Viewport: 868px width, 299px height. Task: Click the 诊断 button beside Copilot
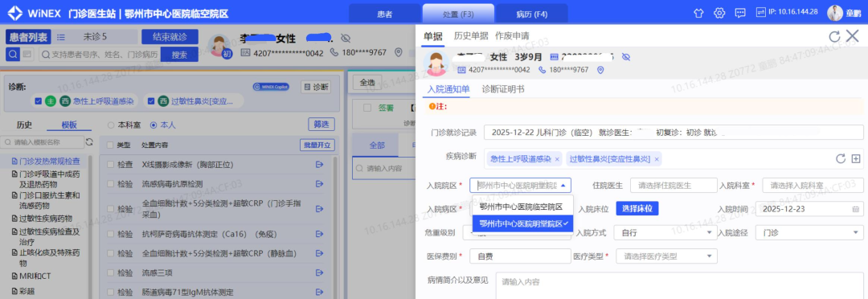click(x=316, y=87)
